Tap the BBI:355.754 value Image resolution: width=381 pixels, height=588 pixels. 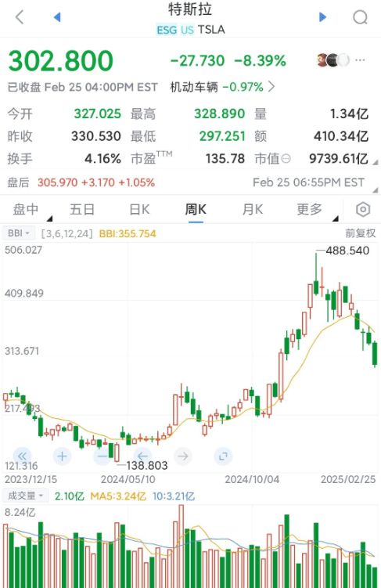(x=128, y=233)
